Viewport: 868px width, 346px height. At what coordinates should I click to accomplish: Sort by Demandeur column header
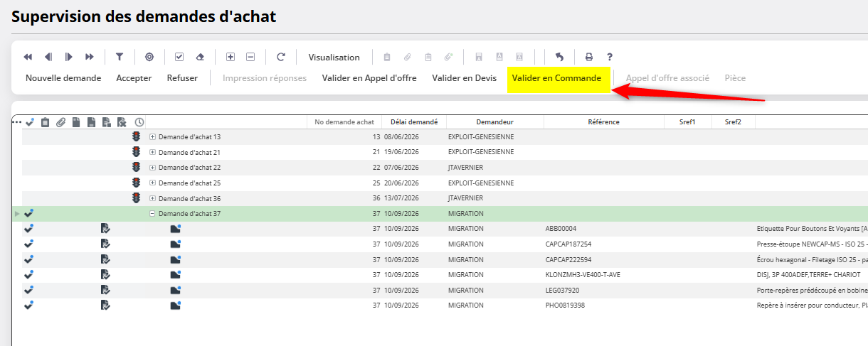click(x=495, y=122)
